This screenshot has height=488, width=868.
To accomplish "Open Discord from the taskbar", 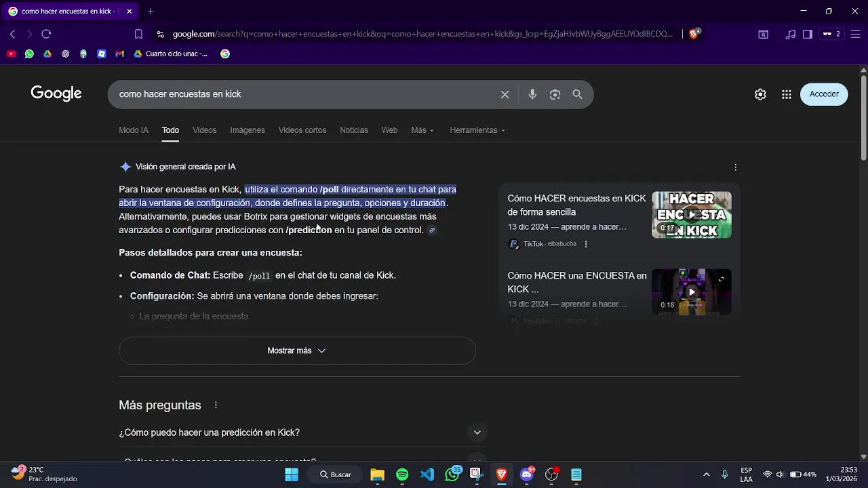I will tap(527, 474).
